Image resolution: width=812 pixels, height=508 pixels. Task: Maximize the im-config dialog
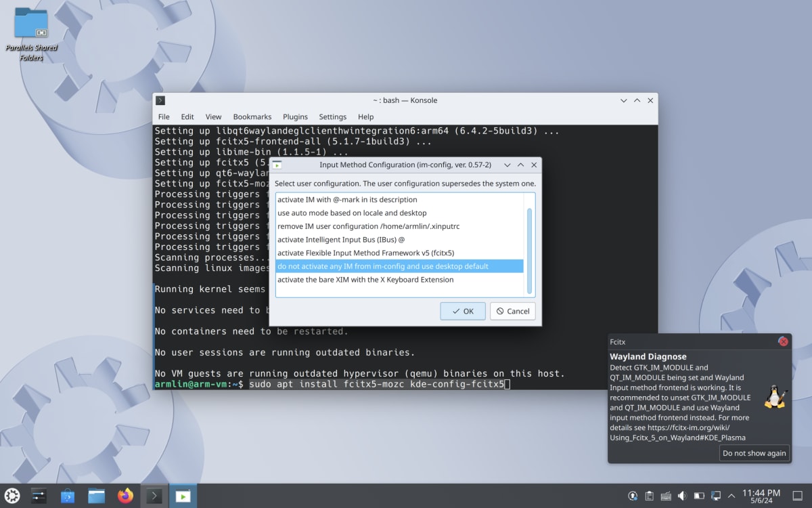click(520, 165)
